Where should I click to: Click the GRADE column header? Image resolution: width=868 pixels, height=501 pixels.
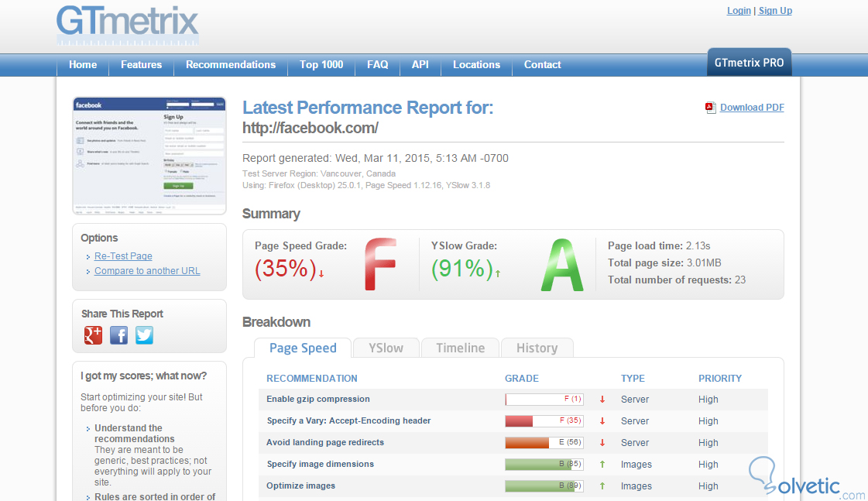(521, 379)
